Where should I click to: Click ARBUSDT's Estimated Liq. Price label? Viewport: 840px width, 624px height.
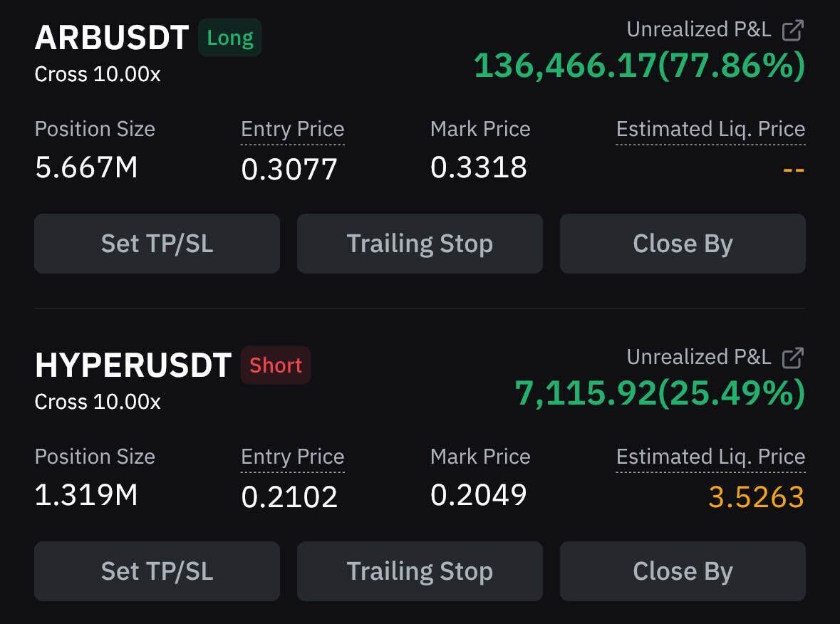tap(710, 129)
